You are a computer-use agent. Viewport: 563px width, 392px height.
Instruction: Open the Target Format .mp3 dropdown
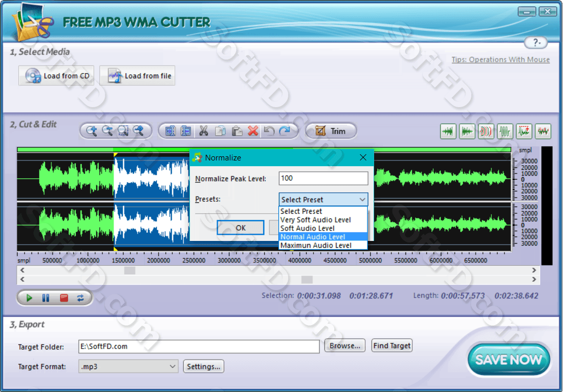(128, 366)
